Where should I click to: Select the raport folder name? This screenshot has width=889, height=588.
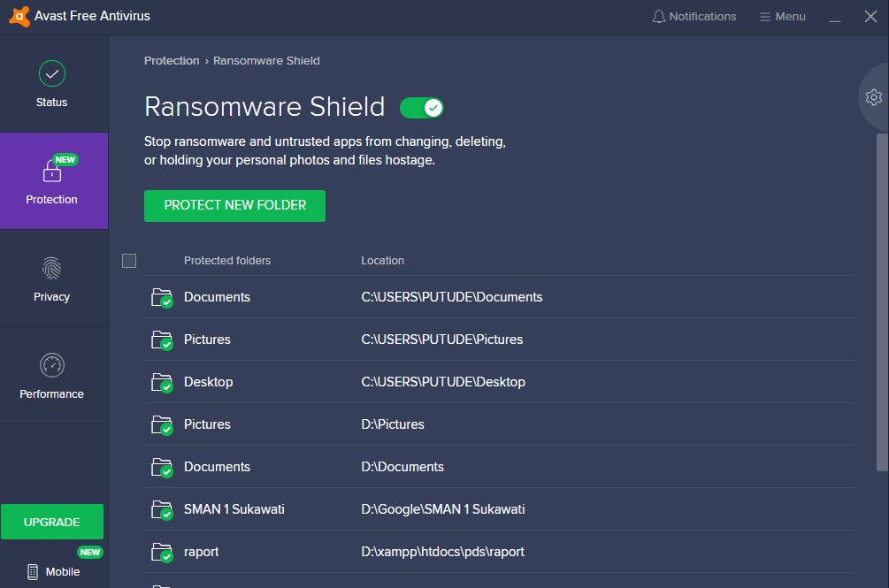202,552
